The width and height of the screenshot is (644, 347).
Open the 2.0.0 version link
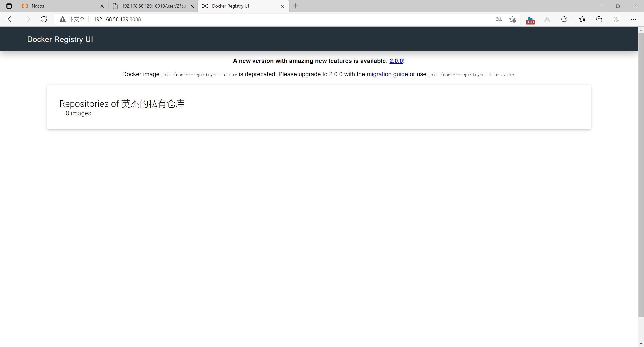[396, 61]
